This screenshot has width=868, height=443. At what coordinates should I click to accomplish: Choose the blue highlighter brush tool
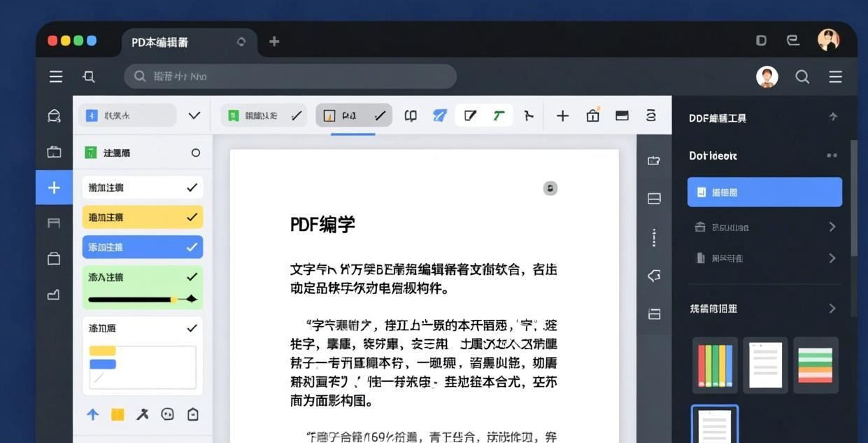click(x=440, y=115)
